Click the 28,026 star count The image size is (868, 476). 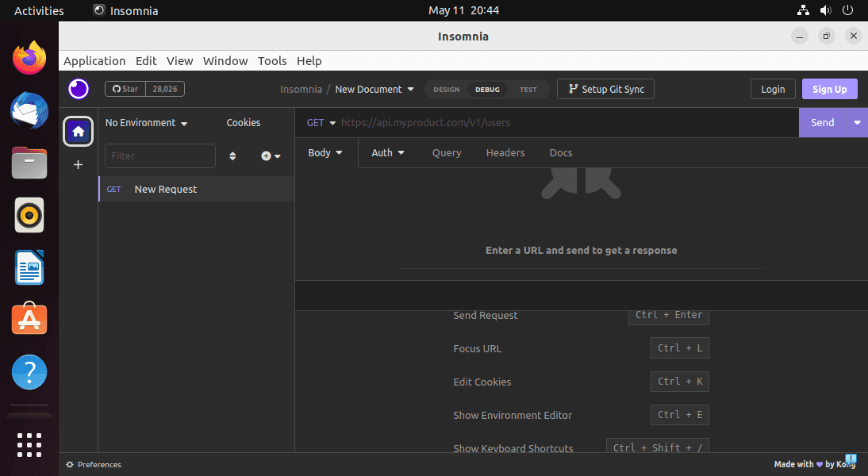tap(165, 89)
